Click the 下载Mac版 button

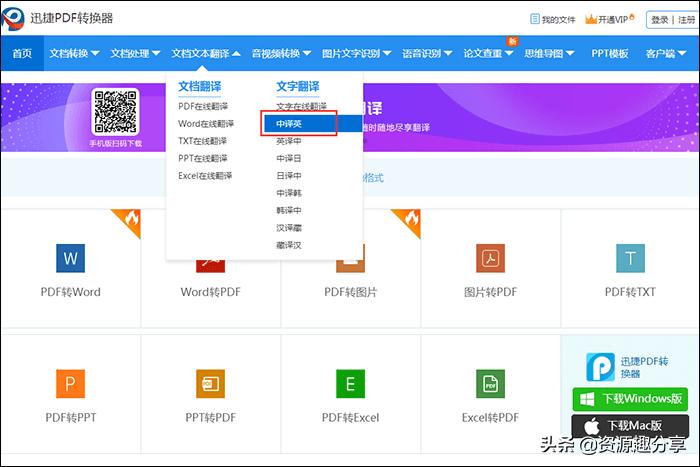(630, 426)
